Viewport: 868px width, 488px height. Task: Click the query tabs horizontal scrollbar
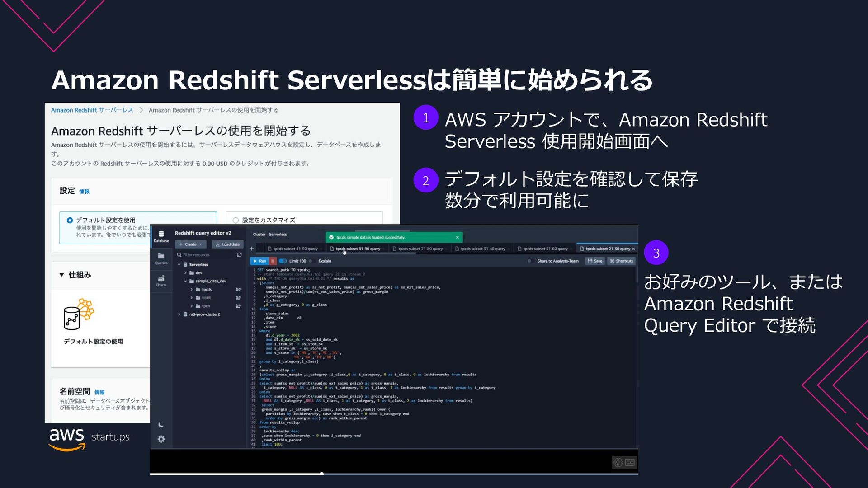[337, 253]
